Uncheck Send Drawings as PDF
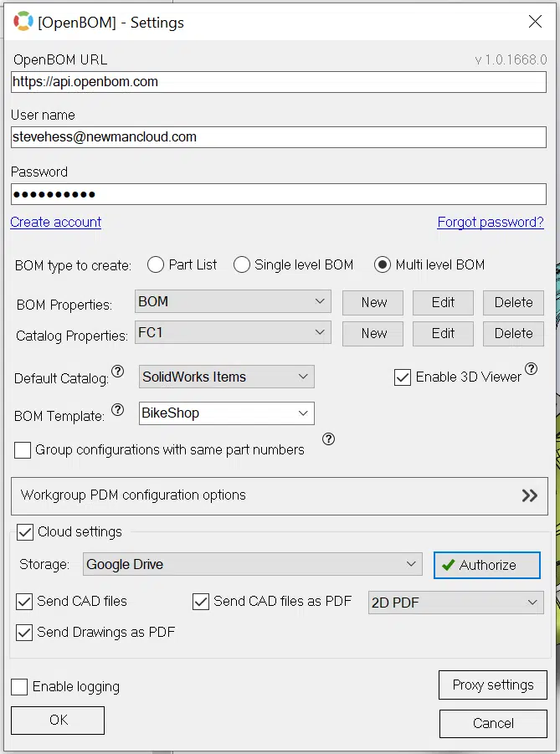 (x=24, y=633)
